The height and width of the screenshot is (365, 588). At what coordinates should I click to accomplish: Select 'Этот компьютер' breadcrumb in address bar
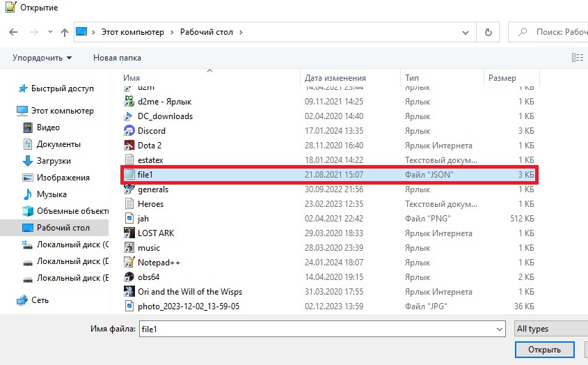(133, 32)
